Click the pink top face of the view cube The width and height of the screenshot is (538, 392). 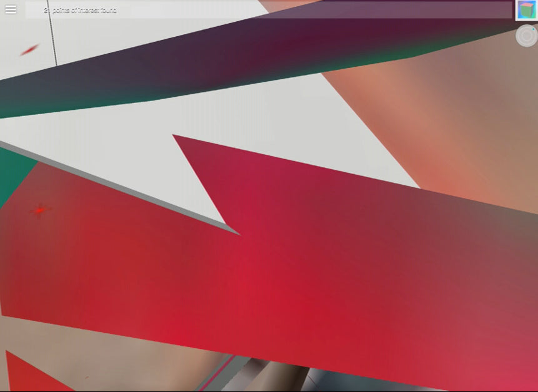tap(527, 6)
